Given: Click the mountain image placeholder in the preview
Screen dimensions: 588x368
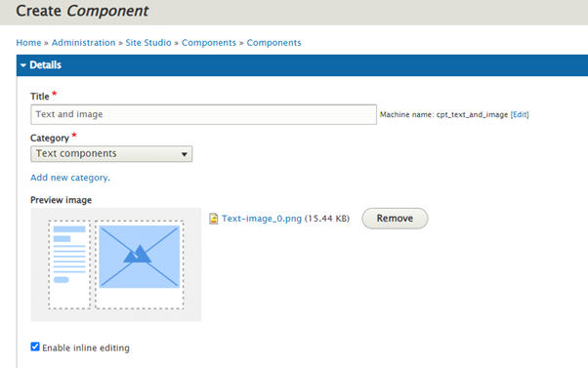Looking at the screenshot, I should 139,257.
